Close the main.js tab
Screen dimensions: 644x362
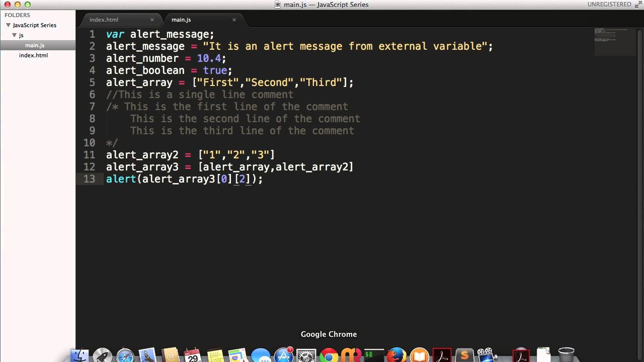click(234, 20)
